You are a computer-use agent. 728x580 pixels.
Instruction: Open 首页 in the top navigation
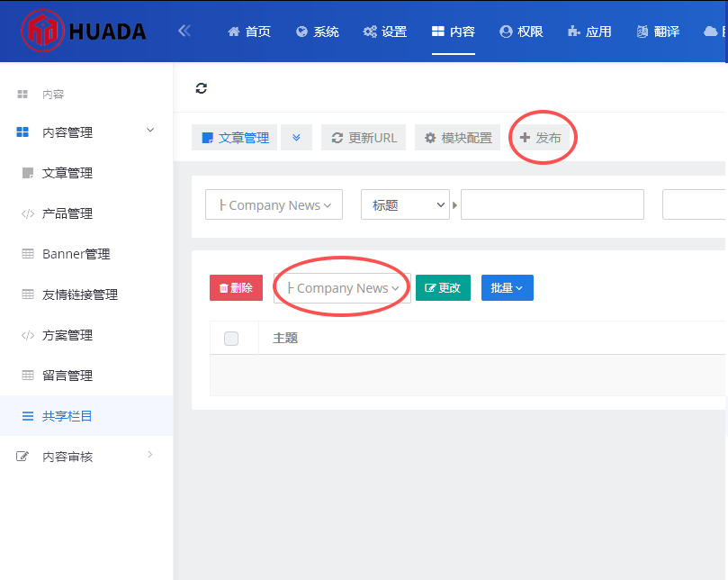coord(249,32)
